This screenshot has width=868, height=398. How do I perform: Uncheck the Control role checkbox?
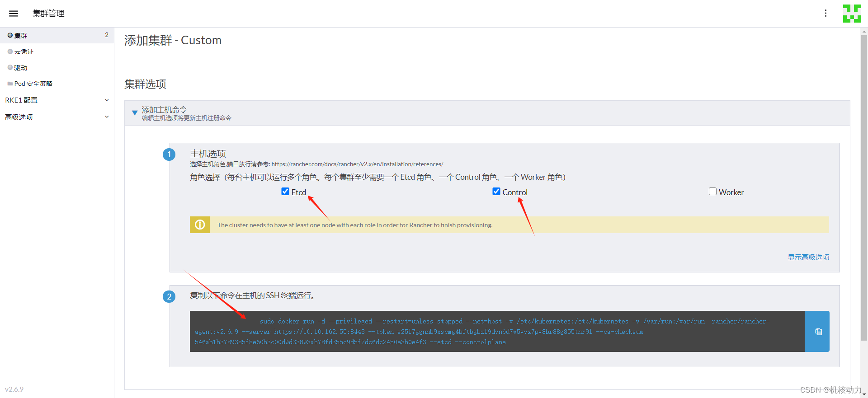[x=496, y=192]
